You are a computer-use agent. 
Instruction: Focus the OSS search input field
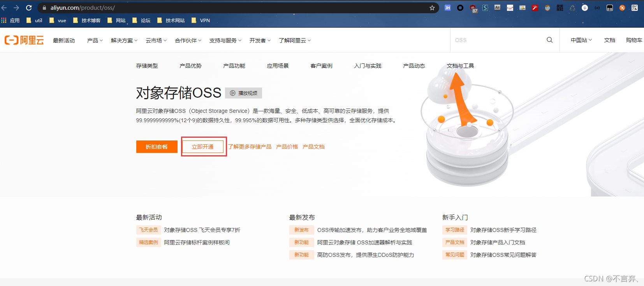[498, 40]
